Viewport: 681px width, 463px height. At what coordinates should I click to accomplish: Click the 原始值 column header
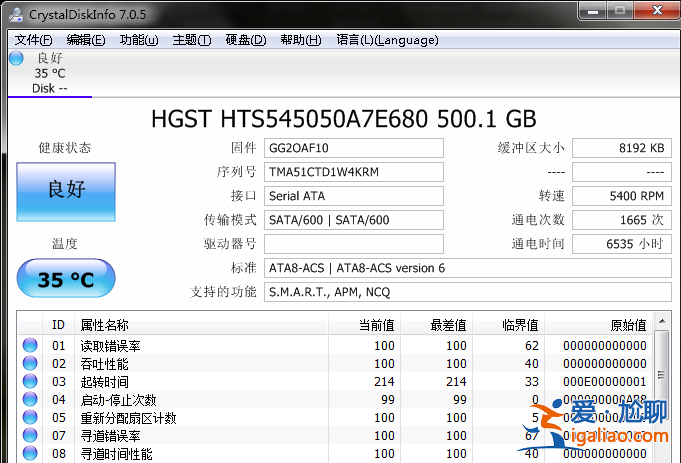pyautogui.click(x=598, y=325)
